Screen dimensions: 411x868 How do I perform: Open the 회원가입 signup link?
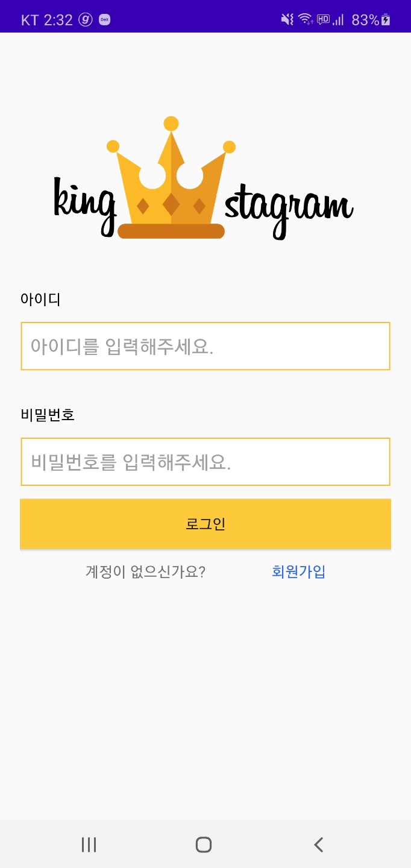298,571
